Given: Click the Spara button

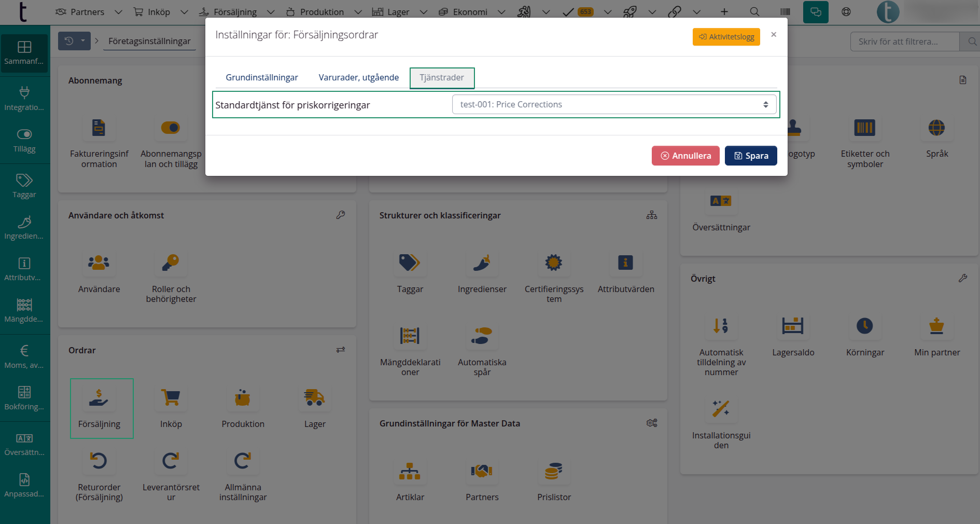Looking at the screenshot, I should coord(750,156).
